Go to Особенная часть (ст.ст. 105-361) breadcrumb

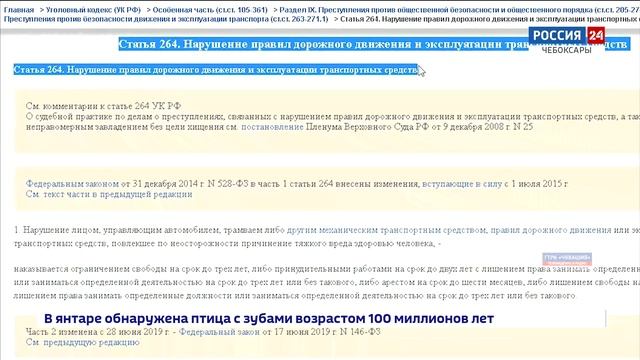point(210,9)
